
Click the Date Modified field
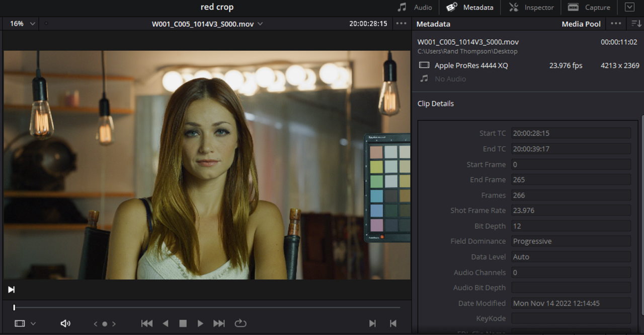tap(571, 303)
